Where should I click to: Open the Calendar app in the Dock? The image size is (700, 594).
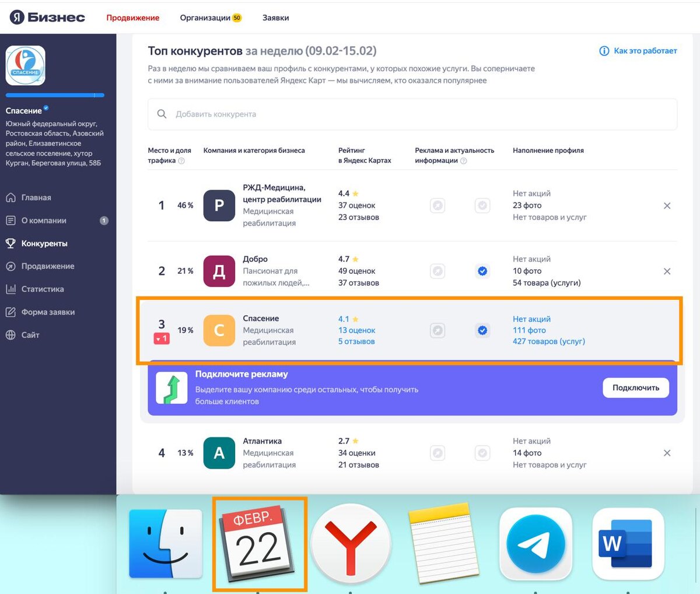258,544
